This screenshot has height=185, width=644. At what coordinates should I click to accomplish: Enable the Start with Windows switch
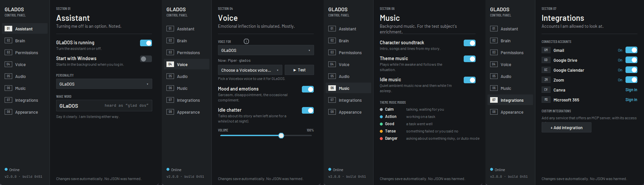coord(146,59)
